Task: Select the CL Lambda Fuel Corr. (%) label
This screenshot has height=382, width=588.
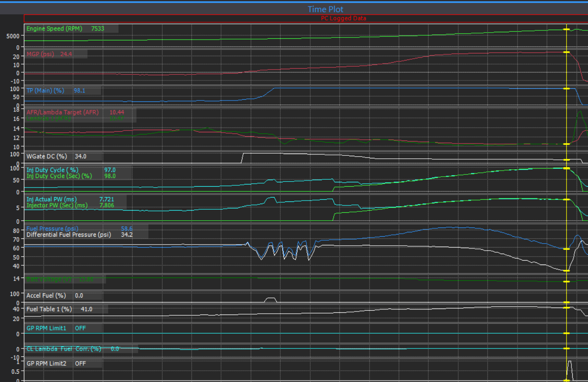Action: (x=64, y=349)
